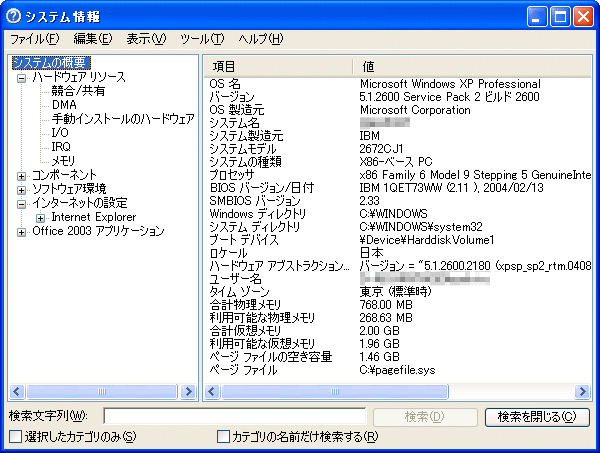
Task: Expand the ソフトウェア環境 node
Action: (x=21, y=190)
